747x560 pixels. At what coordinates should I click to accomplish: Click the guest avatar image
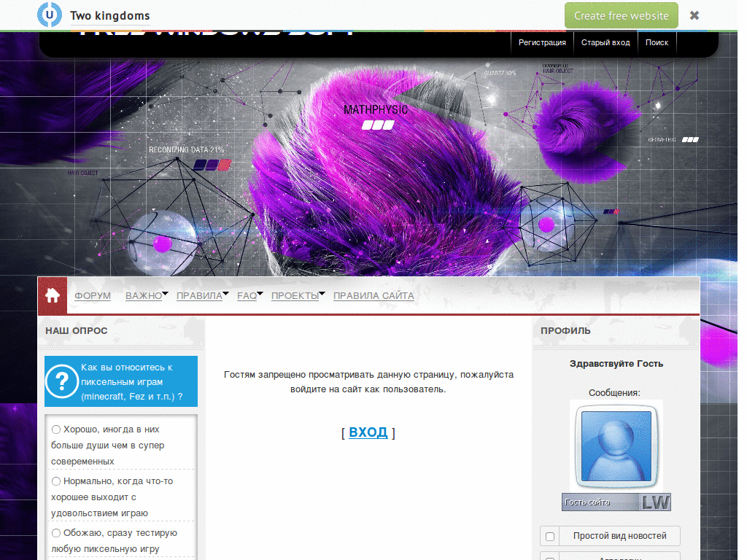click(616, 446)
